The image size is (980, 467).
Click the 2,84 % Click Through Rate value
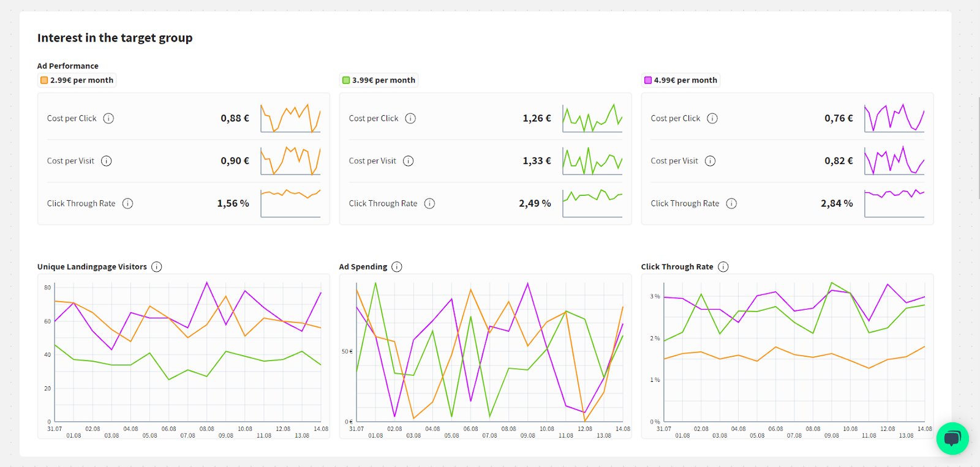(x=837, y=203)
